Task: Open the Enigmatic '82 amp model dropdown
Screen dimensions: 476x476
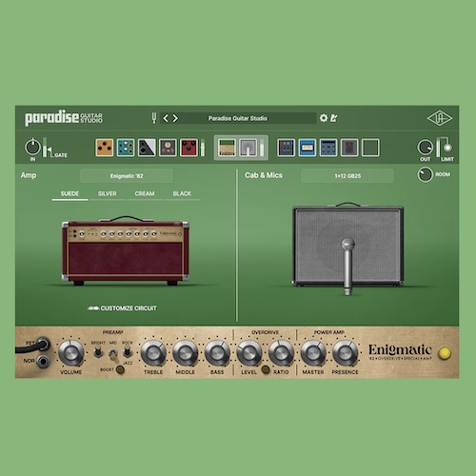Action: [x=127, y=176]
